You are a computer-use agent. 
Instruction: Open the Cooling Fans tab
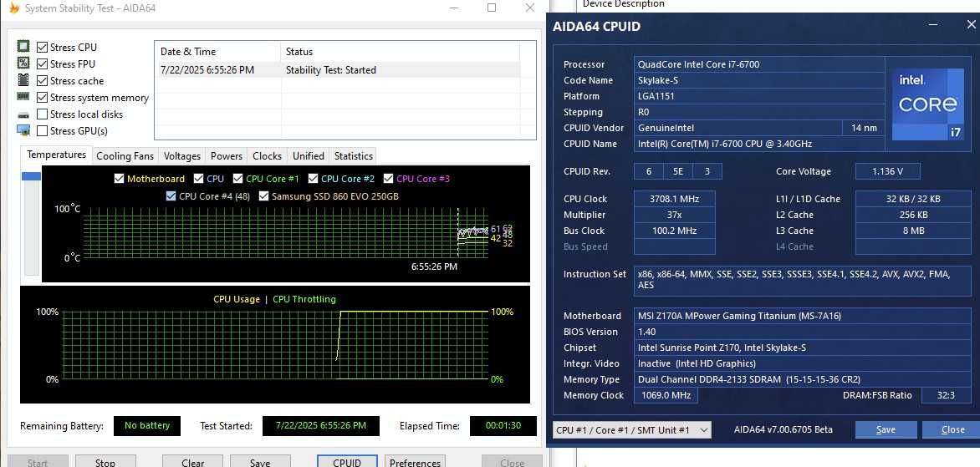(125, 156)
